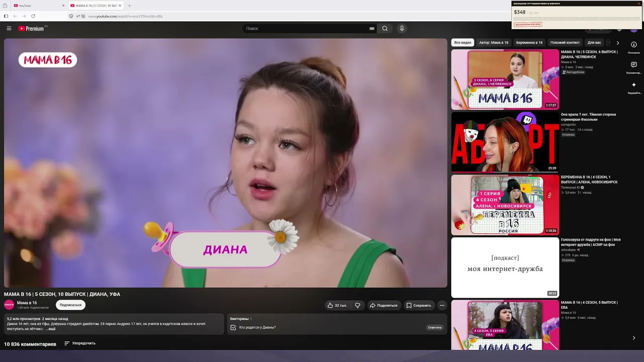Open МАМА В 16 4 сезон Ева title
Image resolution: width=644 pixels, height=362 pixels.
click(590, 305)
